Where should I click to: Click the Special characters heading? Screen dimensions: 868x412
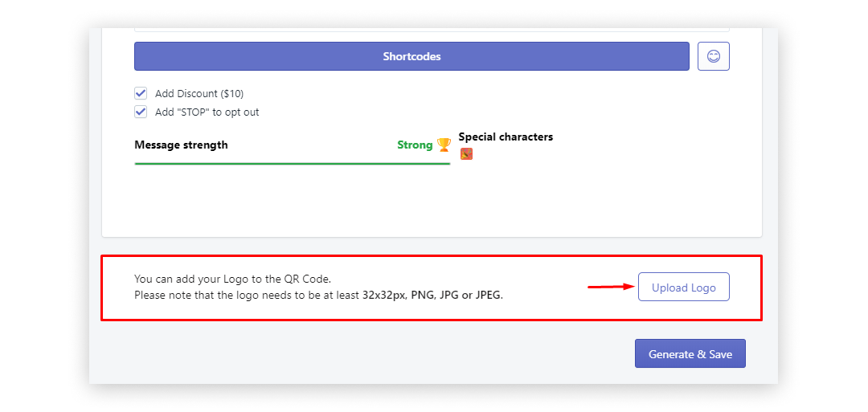coord(506,137)
